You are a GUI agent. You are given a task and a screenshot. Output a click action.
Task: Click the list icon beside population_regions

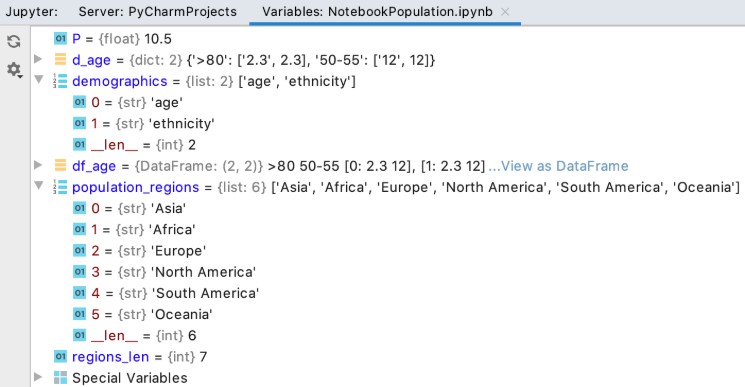[x=60, y=187]
